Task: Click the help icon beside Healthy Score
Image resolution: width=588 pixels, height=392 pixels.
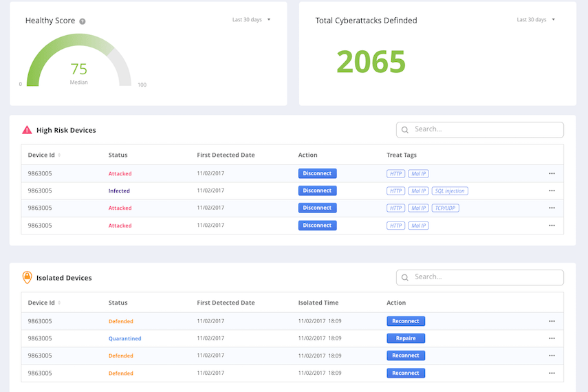Action: click(83, 21)
